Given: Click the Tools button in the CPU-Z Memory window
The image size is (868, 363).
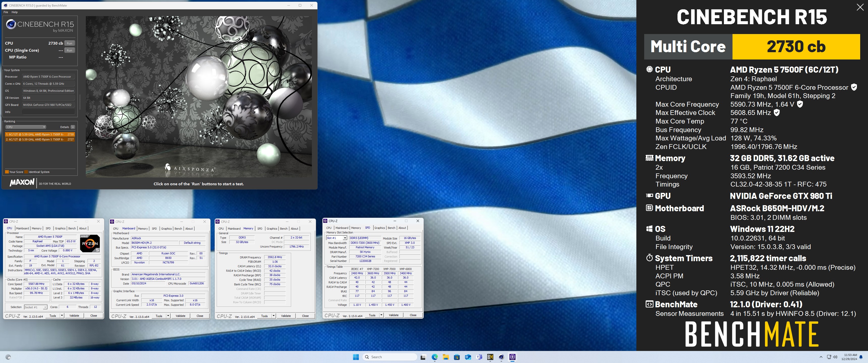Looking at the screenshot, I should click(264, 316).
